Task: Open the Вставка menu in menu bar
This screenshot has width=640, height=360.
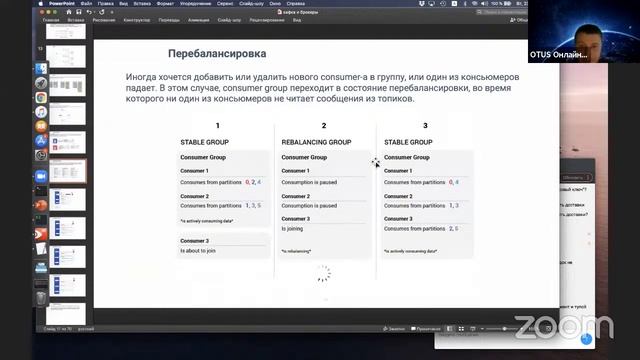Action: [x=142, y=3]
